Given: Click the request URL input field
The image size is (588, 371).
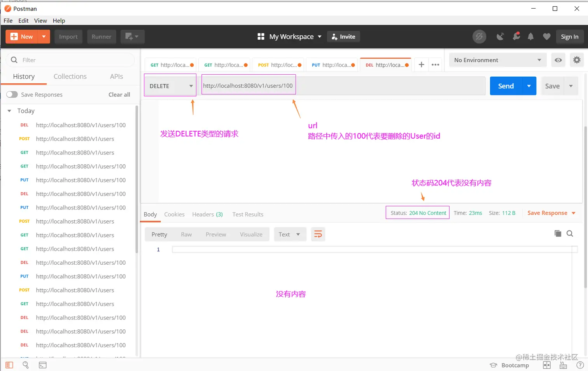Looking at the screenshot, I should 342,86.
